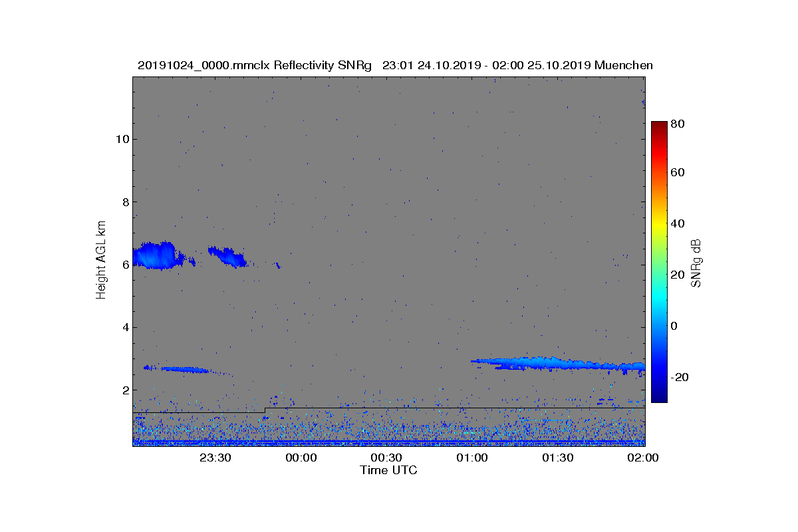Click the plot title text

(x=395, y=65)
